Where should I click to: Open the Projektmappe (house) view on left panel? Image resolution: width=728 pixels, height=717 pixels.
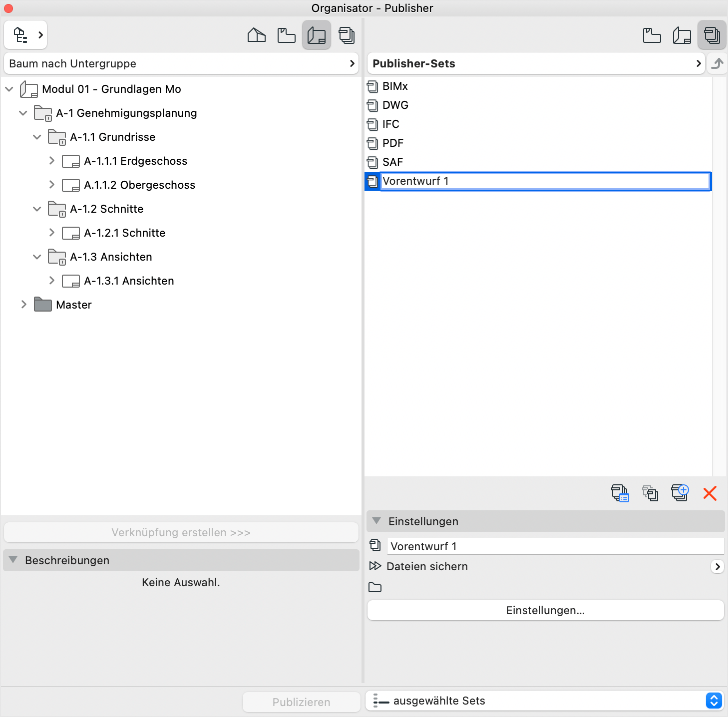pyautogui.click(x=256, y=35)
